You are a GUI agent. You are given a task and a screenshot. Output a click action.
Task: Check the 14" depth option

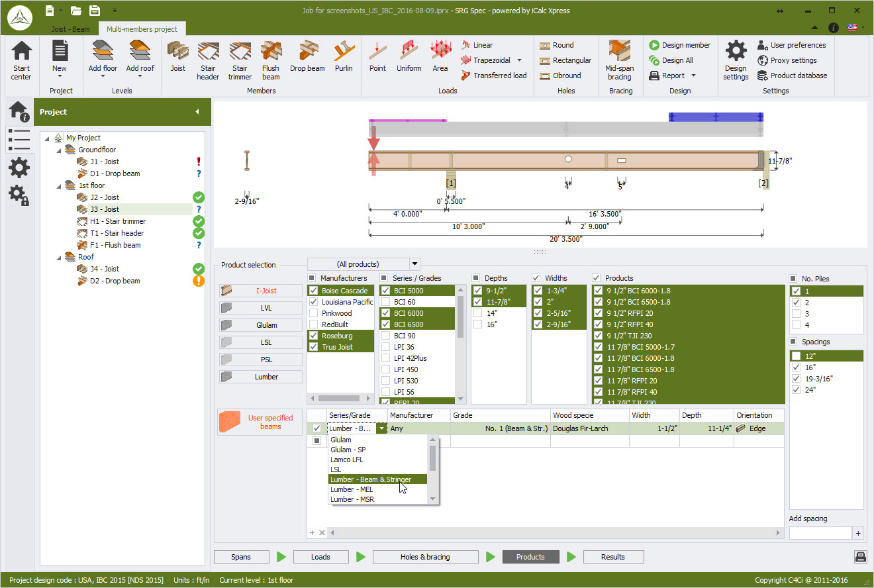(478, 313)
